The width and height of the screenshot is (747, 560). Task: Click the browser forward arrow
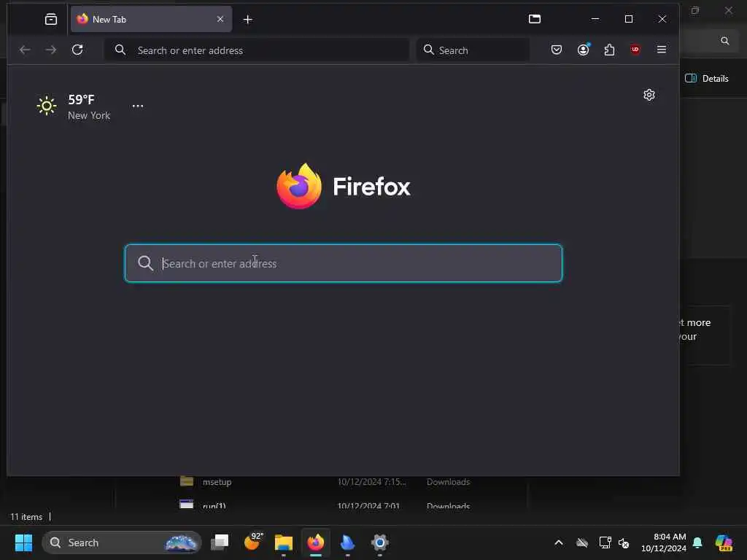click(x=51, y=50)
